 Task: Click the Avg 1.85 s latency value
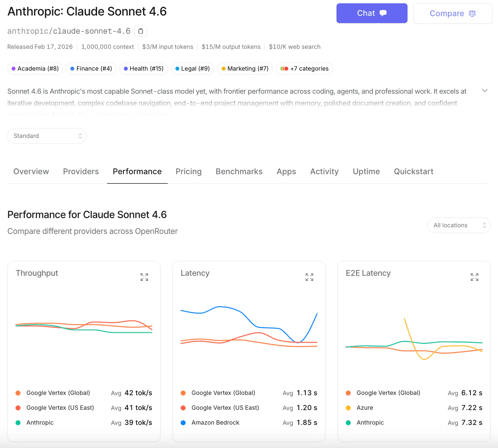pos(300,423)
